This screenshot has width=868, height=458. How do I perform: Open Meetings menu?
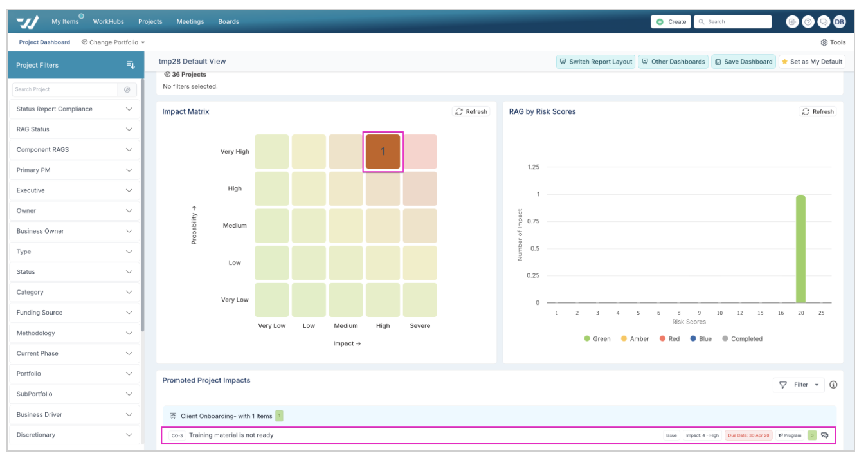click(190, 22)
